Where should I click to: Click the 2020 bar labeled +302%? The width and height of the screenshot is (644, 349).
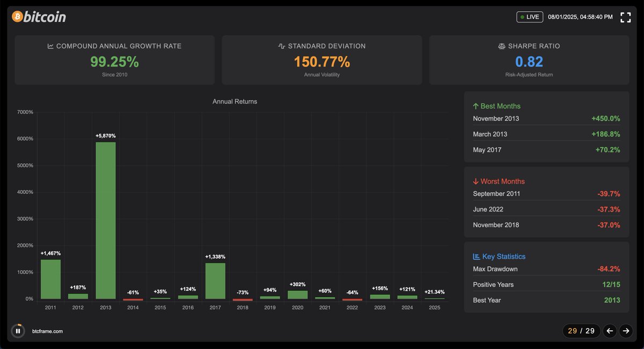[x=297, y=295]
